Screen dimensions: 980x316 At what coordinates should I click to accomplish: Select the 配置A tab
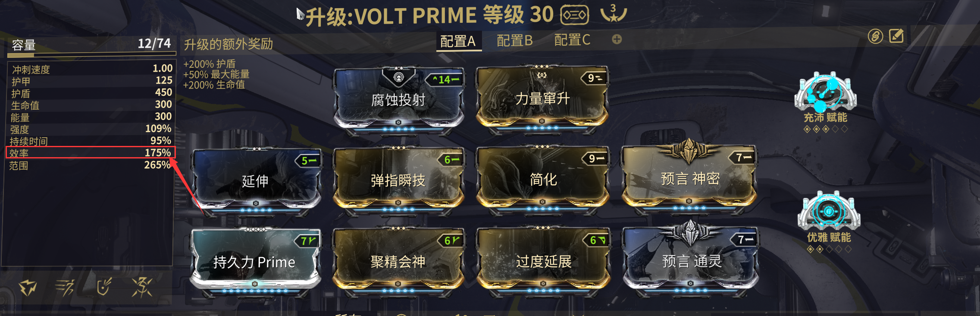pyautogui.click(x=458, y=41)
